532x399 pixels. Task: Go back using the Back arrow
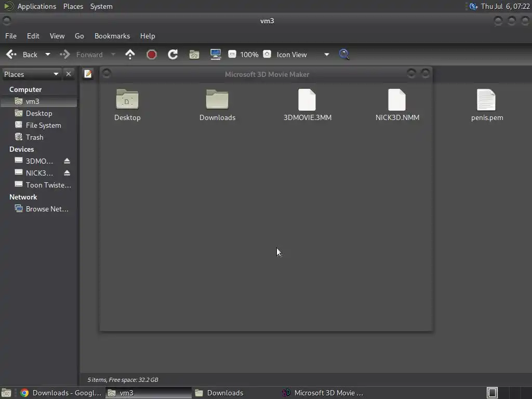pos(22,55)
